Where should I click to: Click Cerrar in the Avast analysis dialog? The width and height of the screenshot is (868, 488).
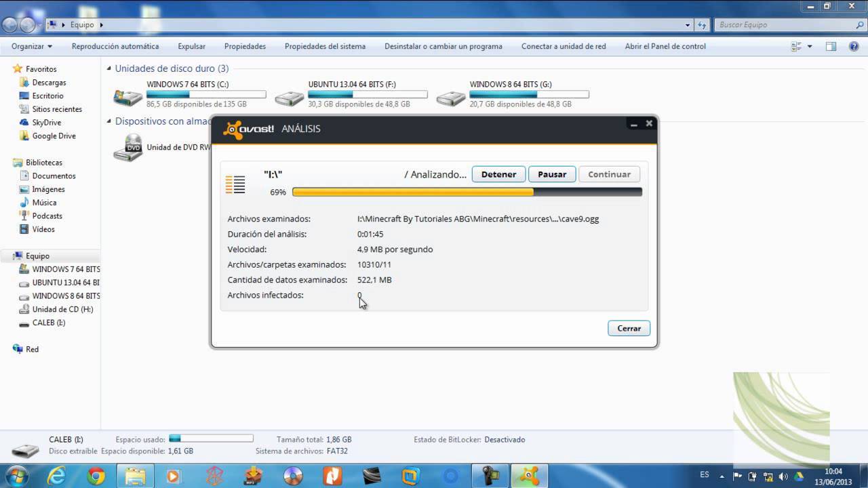(629, 328)
